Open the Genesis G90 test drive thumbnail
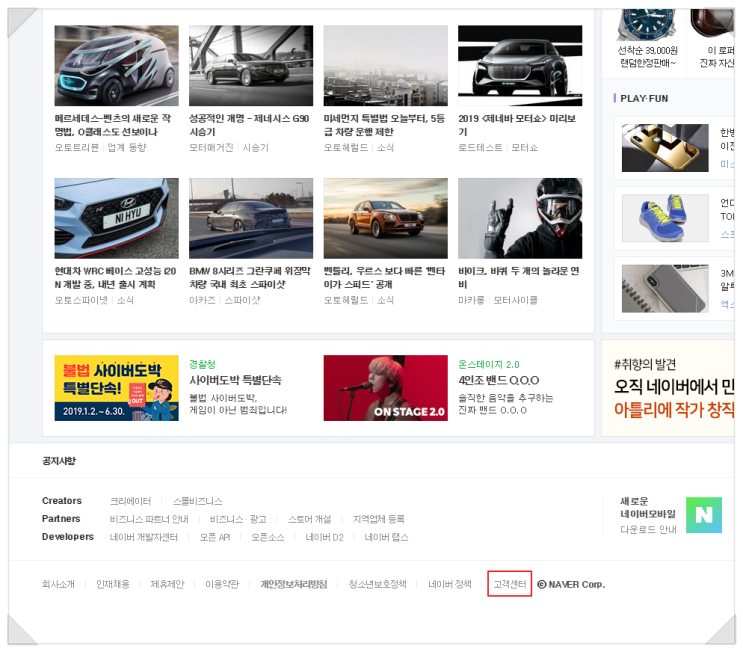 (x=251, y=65)
